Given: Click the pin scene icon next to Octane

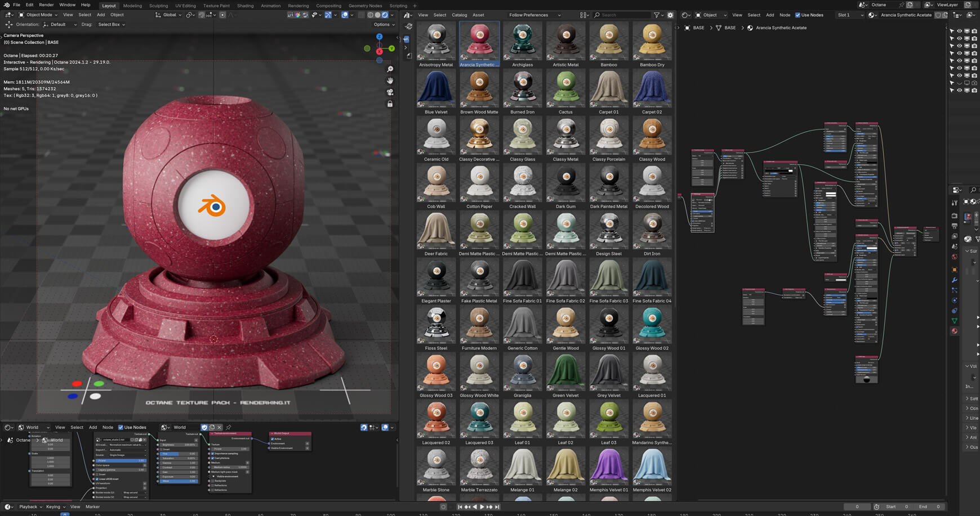Looking at the screenshot, I should coord(901,5).
